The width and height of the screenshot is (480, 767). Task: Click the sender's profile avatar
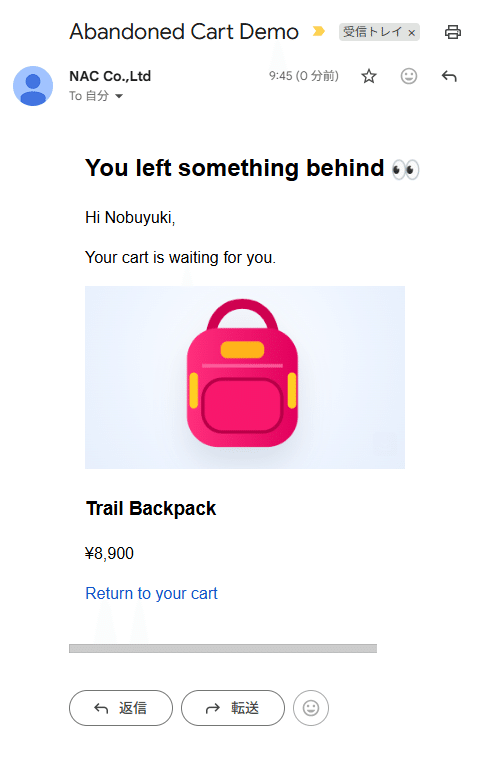[x=33, y=86]
